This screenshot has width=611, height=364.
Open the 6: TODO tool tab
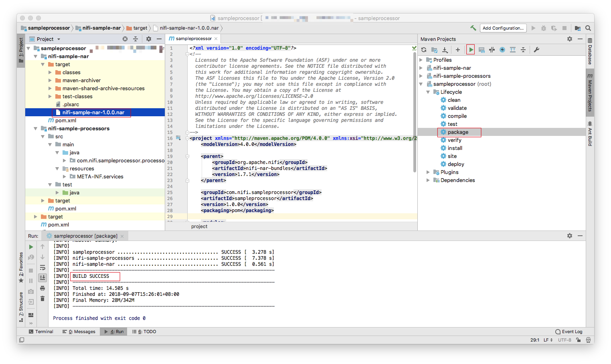pos(144,332)
